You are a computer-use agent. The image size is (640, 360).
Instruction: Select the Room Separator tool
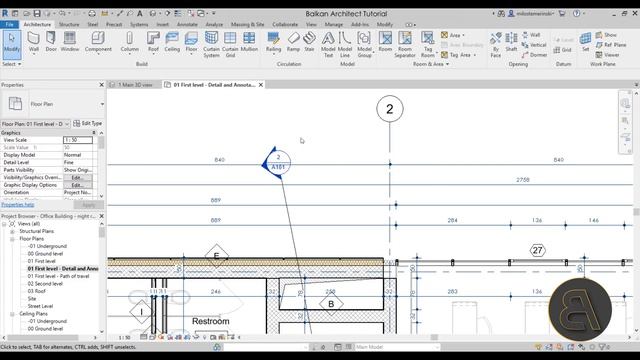coord(405,44)
